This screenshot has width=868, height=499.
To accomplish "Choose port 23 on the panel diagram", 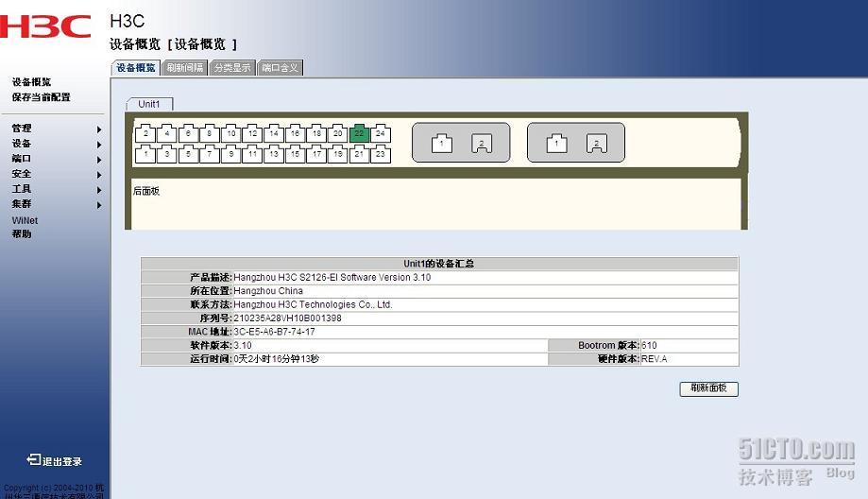I will click(381, 154).
